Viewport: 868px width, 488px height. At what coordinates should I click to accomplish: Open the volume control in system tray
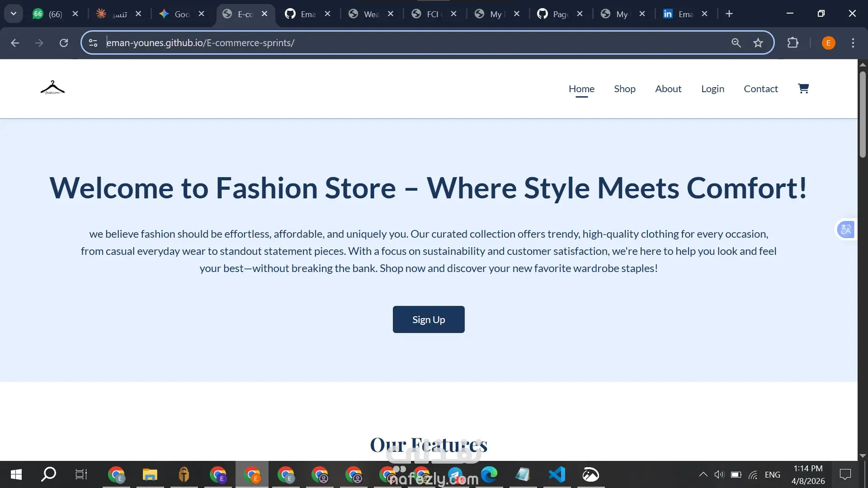(719, 474)
